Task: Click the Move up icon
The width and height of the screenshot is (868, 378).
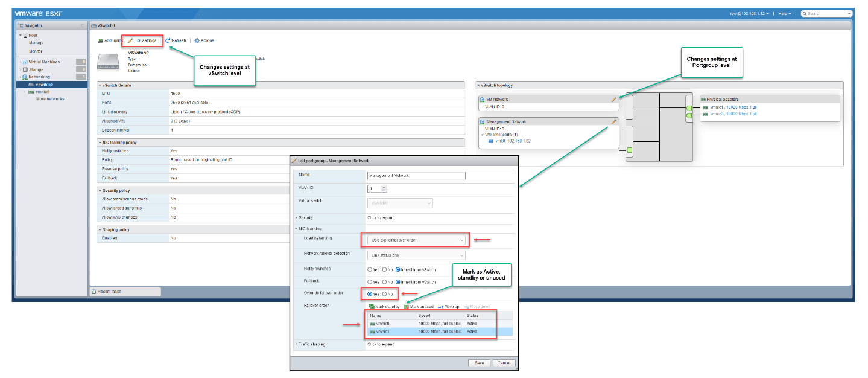Action: (x=440, y=307)
